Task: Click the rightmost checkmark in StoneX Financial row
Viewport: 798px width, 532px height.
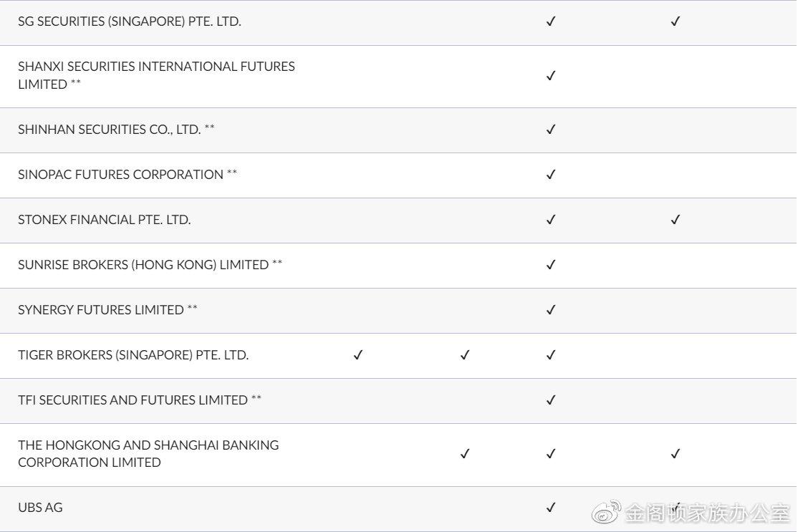Action: (x=675, y=220)
